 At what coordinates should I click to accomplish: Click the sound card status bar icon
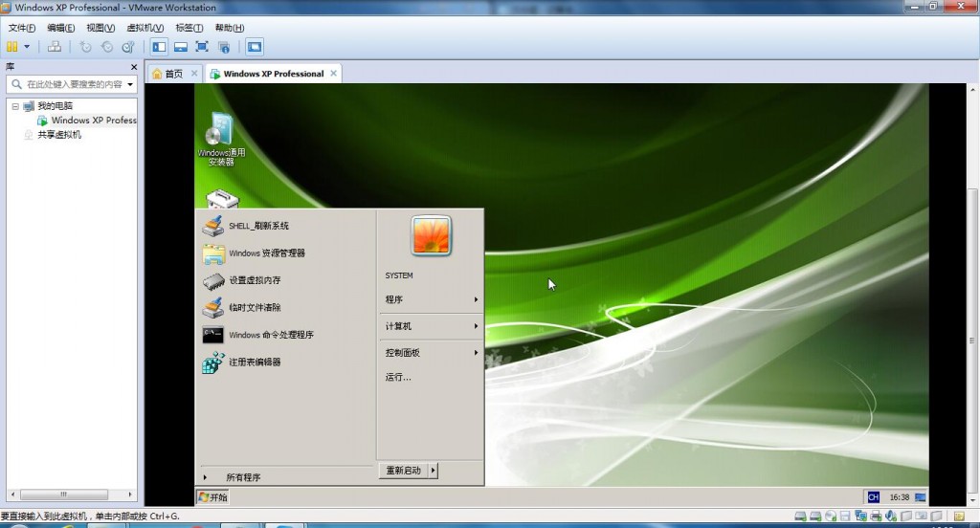pos(891,517)
